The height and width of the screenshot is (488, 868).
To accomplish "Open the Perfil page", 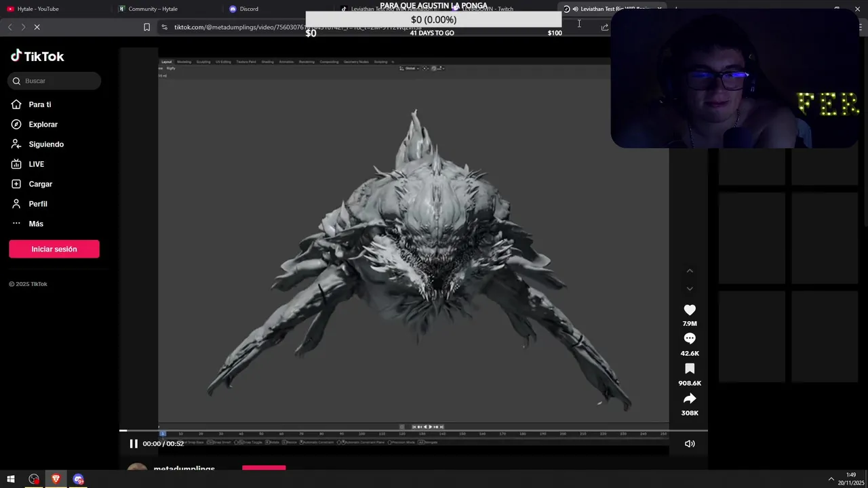I will pos(29,204).
